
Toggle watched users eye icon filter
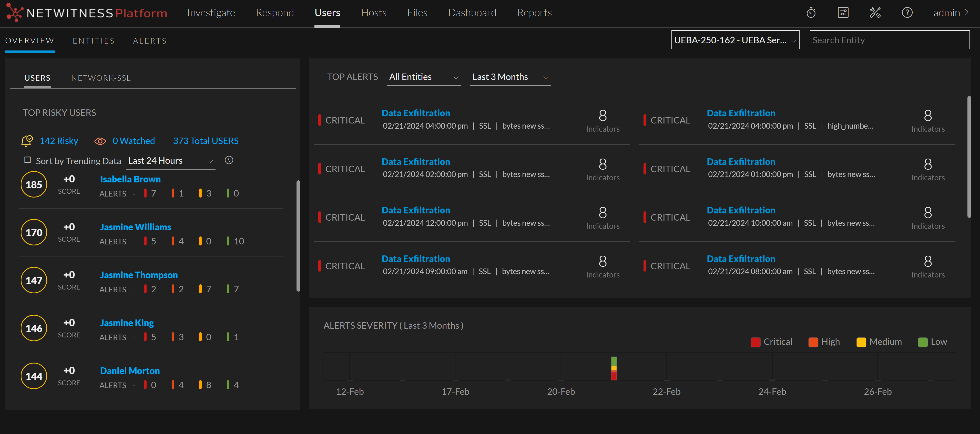100,141
